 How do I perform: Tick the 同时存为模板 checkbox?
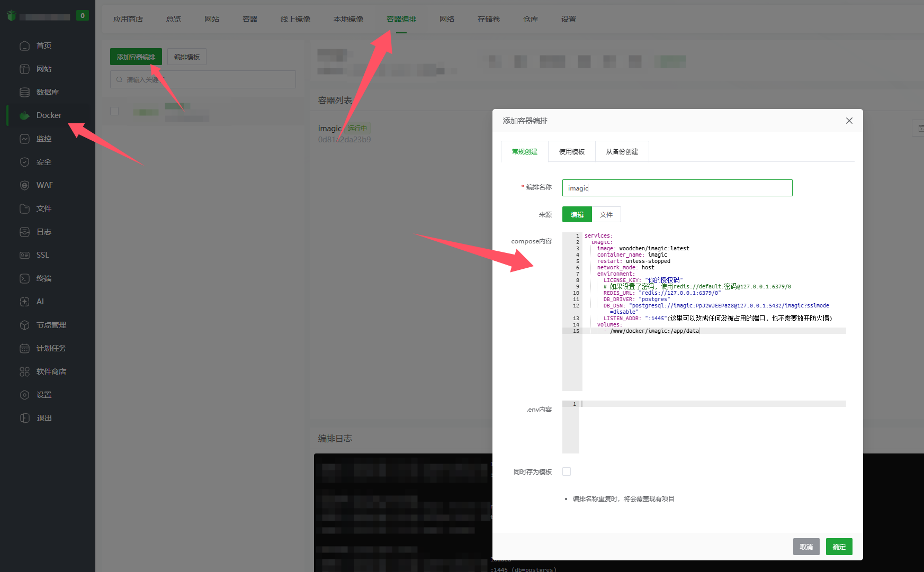[x=567, y=471]
